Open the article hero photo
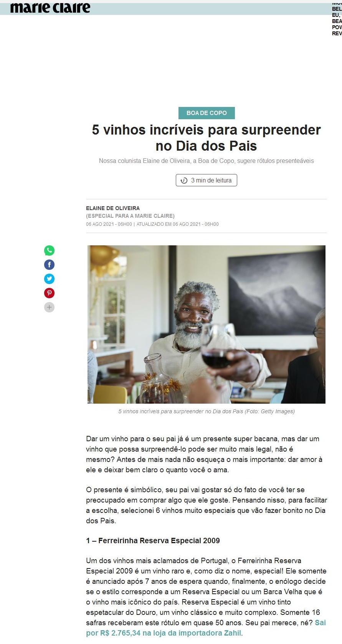The height and width of the screenshot is (644, 342). pyautogui.click(x=207, y=324)
